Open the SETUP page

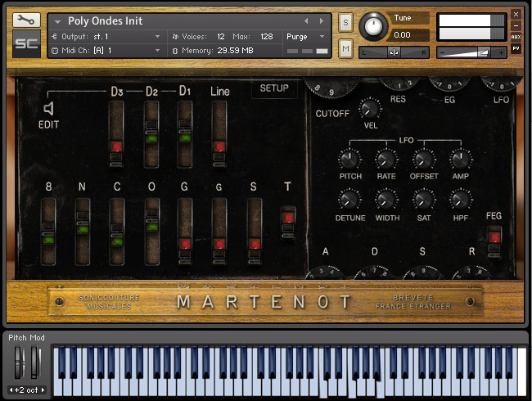pos(274,88)
